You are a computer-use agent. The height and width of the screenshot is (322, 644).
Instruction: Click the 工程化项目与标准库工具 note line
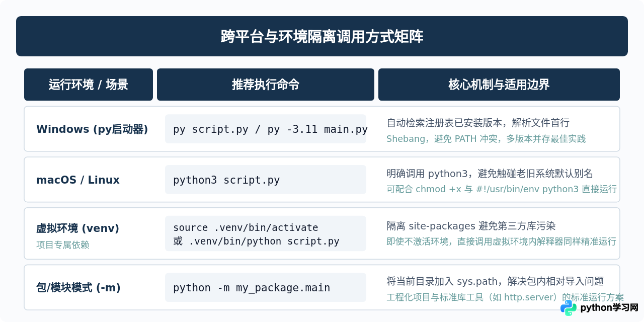coord(505,297)
